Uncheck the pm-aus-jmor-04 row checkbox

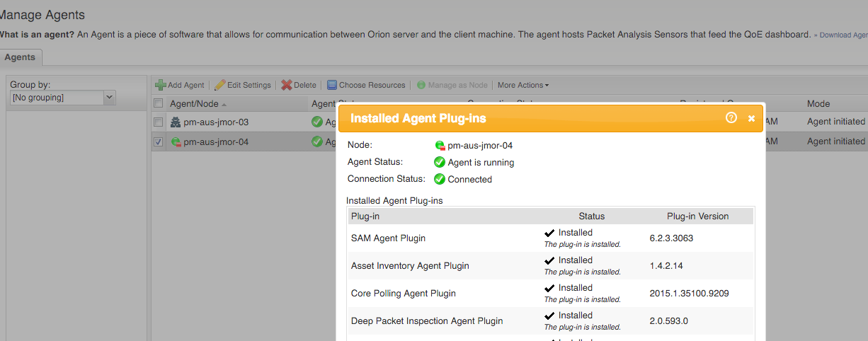(x=159, y=142)
